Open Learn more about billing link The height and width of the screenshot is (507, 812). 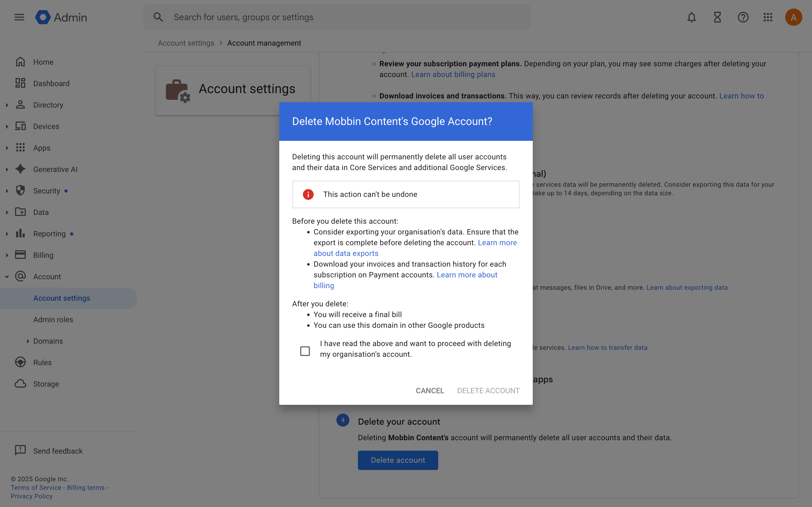[x=467, y=275]
